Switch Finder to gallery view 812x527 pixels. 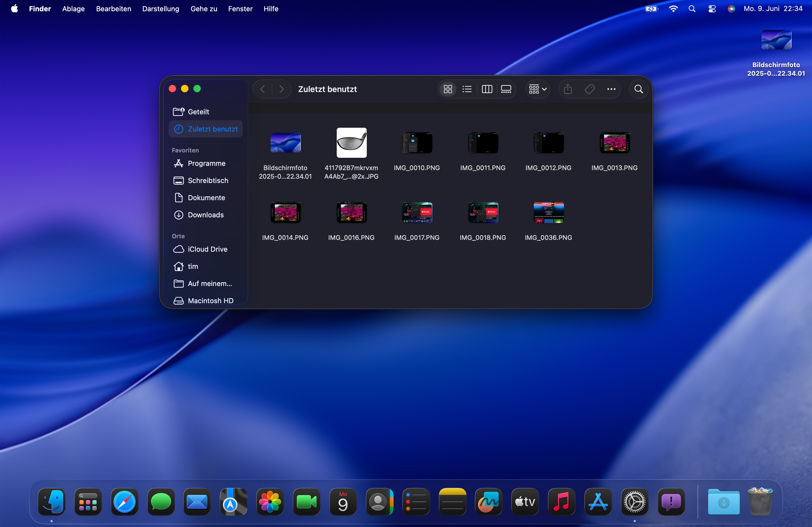pyautogui.click(x=506, y=89)
